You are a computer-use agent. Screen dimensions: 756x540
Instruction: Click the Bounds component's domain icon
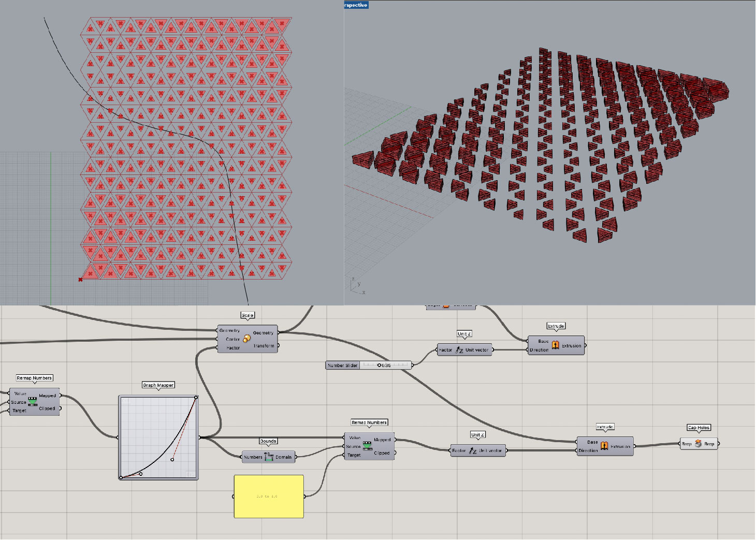(x=269, y=457)
